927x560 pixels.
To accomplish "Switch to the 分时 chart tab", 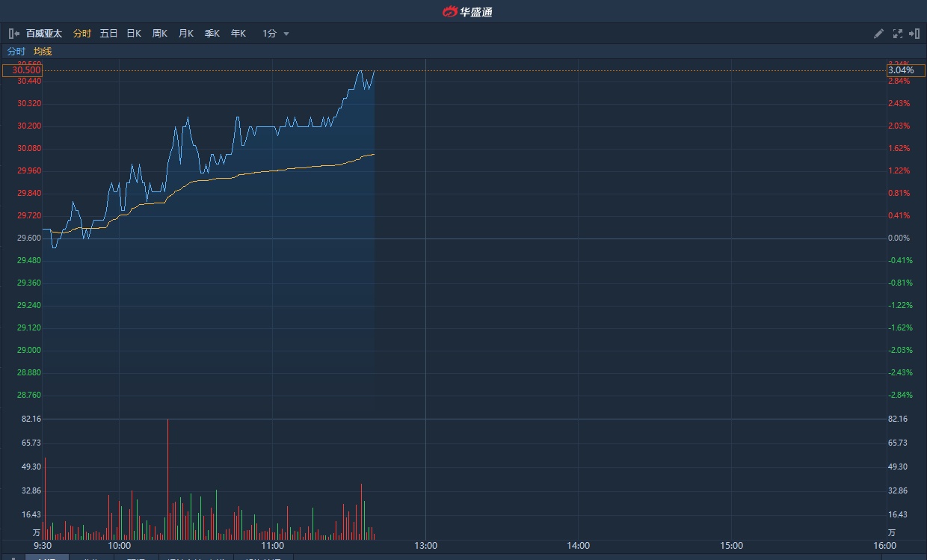I will point(82,34).
